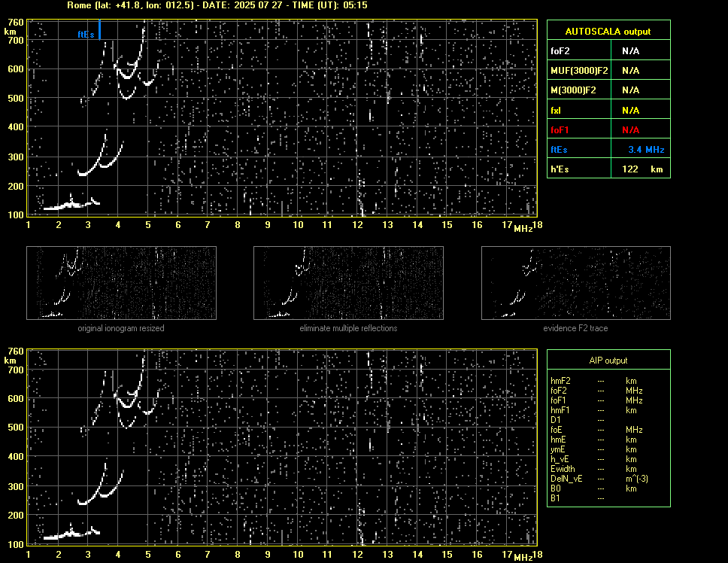Click the red foF1 label
728x563 pixels.
click(x=560, y=130)
